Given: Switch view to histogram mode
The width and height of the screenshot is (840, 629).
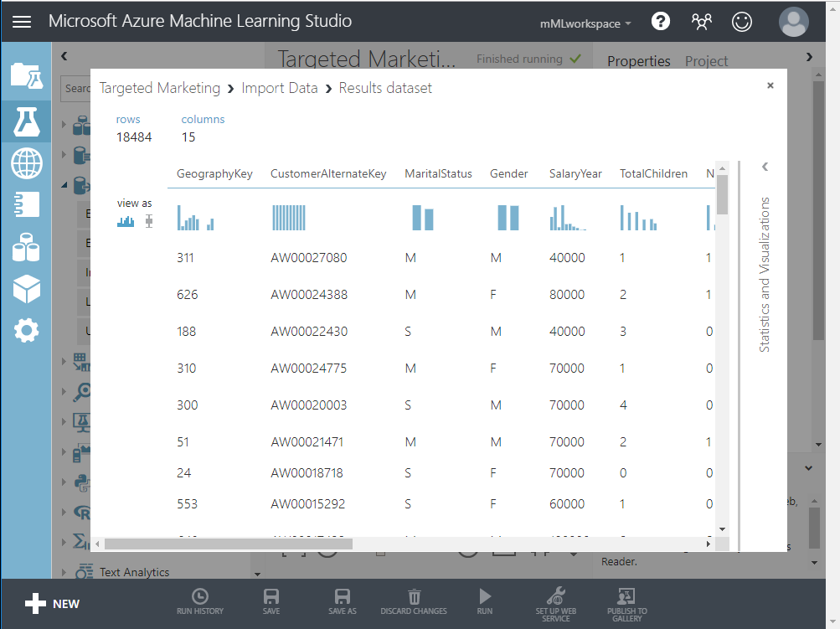Looking at the screenshot, I should 126,221.
